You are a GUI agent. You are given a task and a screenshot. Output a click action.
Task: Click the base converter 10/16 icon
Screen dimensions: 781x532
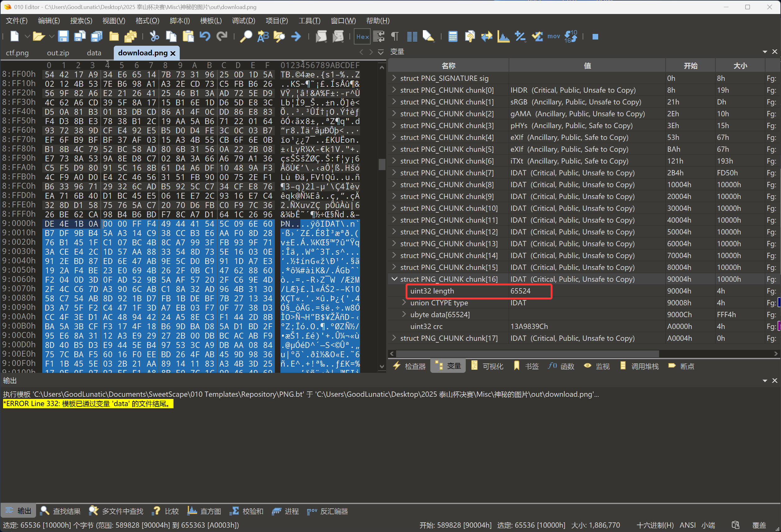(571, 36)
